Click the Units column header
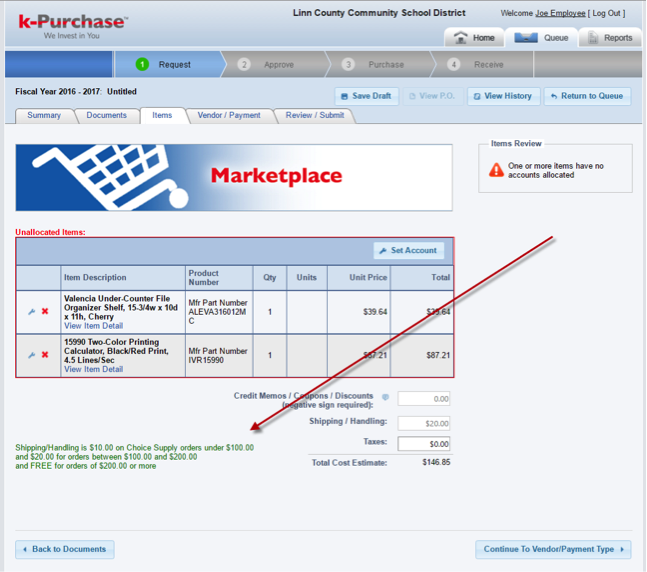The width and height of the screenshot is (647, 572). pos(307,277)
